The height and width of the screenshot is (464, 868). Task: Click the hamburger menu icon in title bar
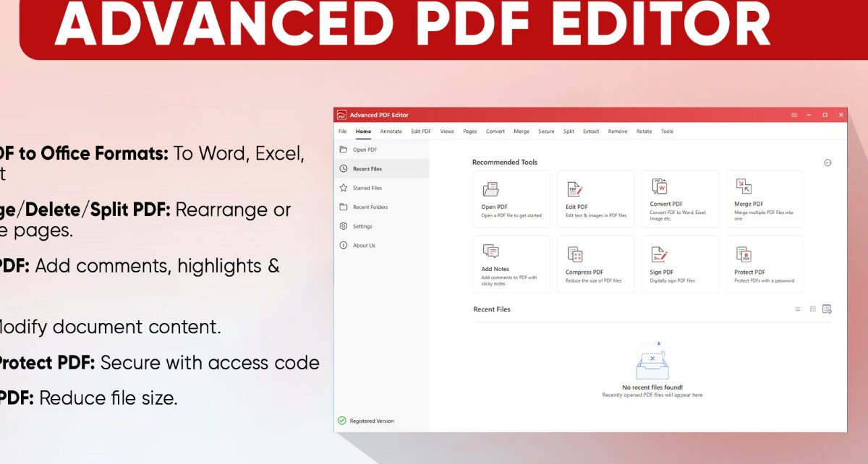(793, 115)
